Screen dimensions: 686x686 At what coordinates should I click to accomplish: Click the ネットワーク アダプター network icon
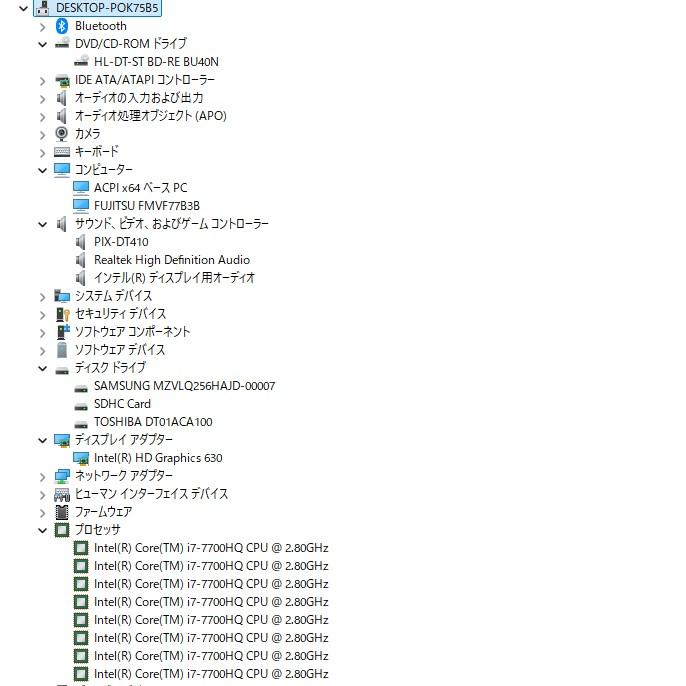[x=62, y=476]
